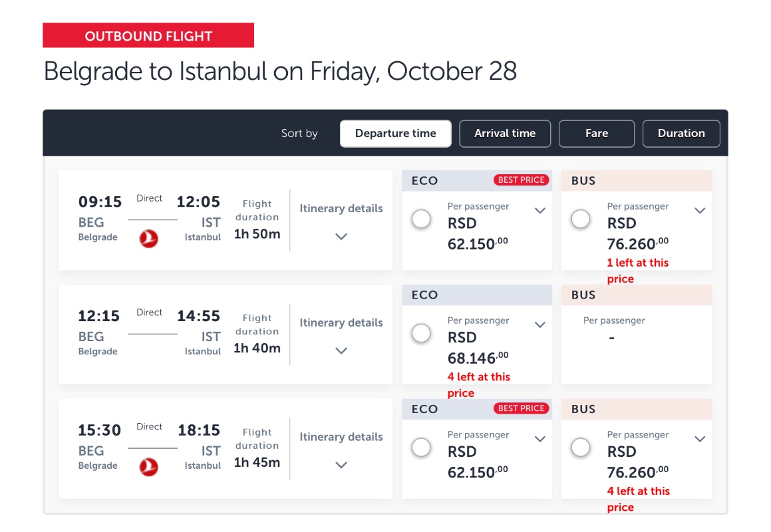Select ECO fare for the 09:15 flight

point(421,219)
